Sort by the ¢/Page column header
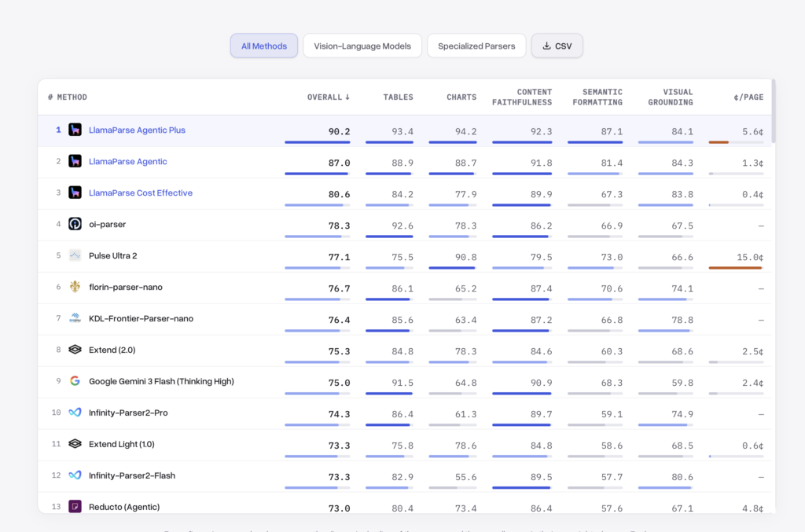This screenshot has width=805, height=532. coord(748,97)
